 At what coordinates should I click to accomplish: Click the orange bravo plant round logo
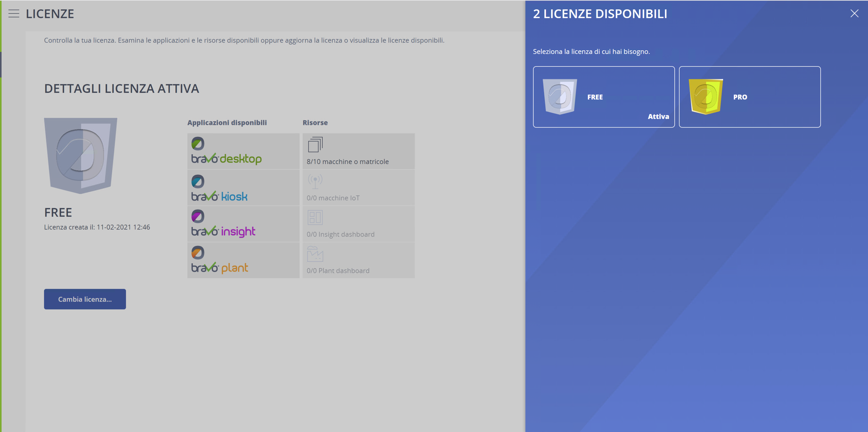198,252
